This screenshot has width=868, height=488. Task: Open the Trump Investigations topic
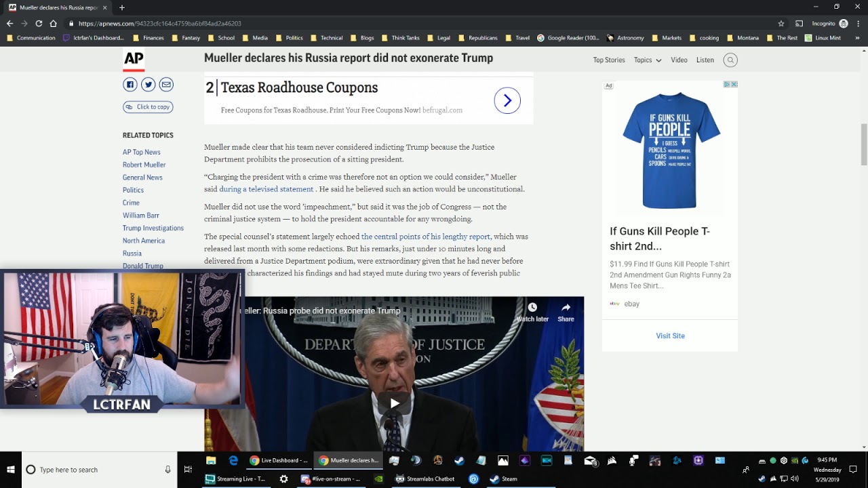(x=153, y=228)
